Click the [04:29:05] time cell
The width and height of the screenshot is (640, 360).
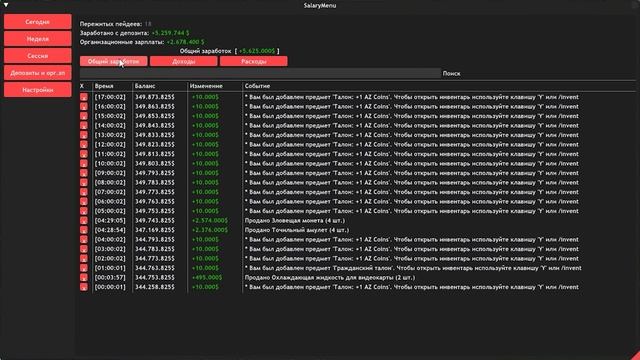110,220
